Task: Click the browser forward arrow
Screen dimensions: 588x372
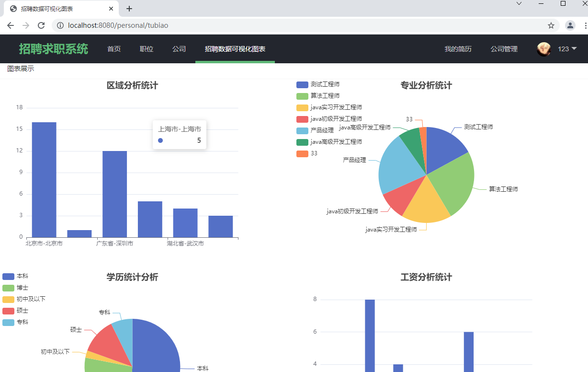Action: point(26,25)
